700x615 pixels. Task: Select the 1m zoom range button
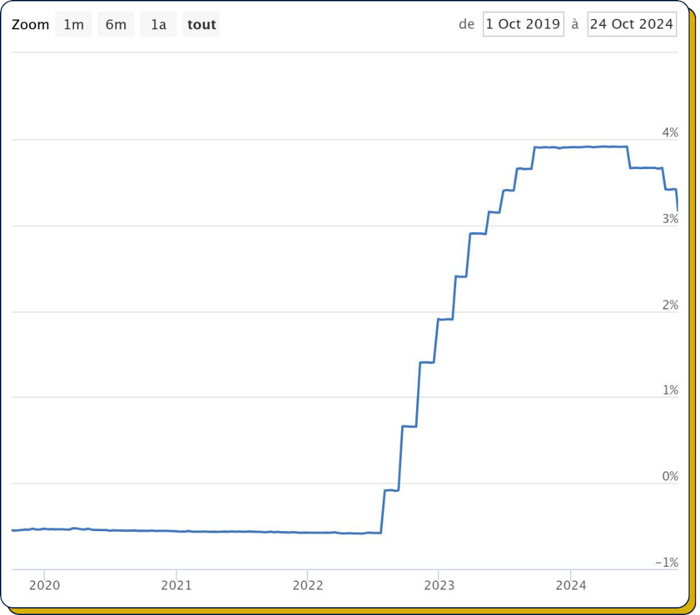click(x=73, y=24)
